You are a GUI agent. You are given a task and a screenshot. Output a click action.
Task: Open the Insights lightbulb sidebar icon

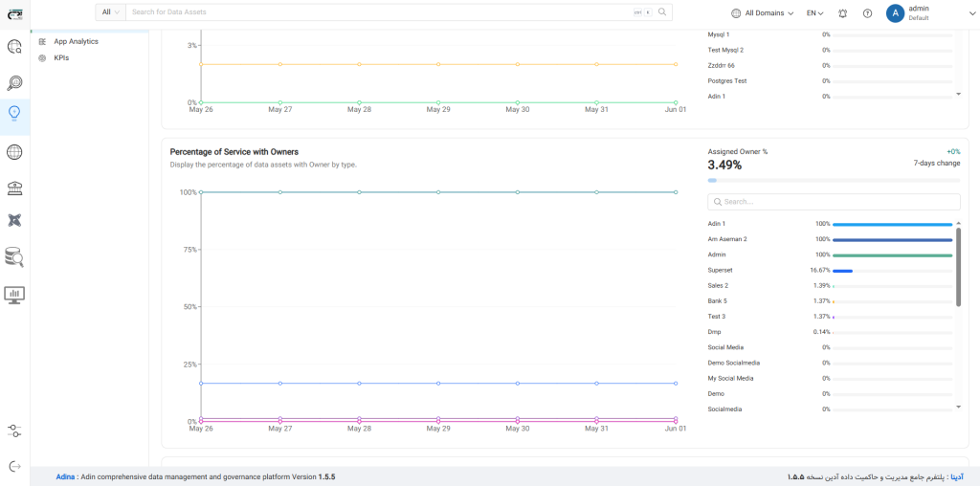14,113
